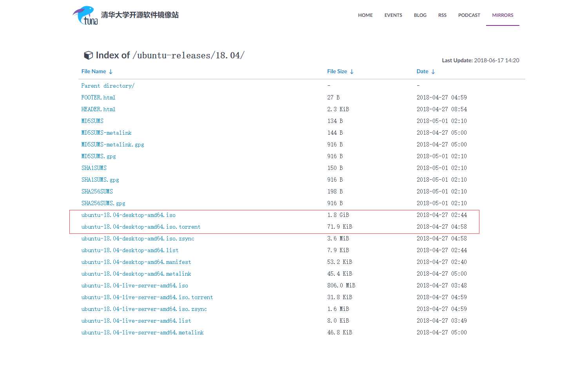Click the 2.3 KiB size value
588x372 pixels.
coord(338,109)
